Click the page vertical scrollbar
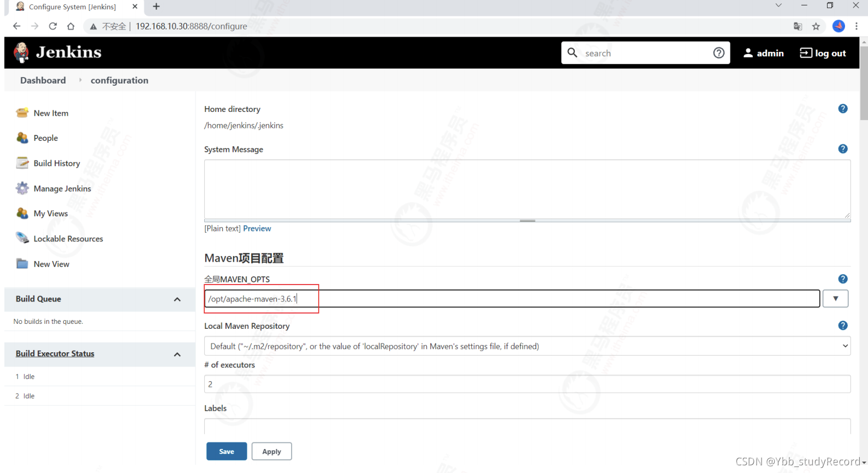The height and width of the screenshot is (473, 868). click(864, 83)
